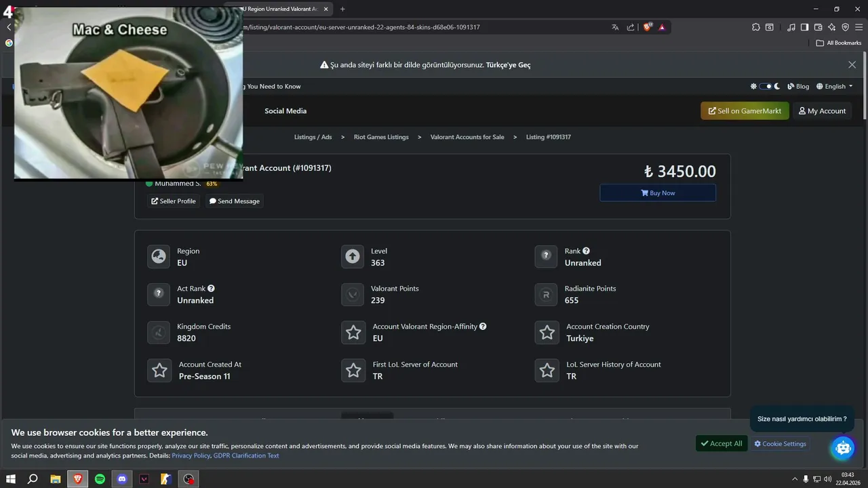
Task: Click the Act Rank help question mark icon
Action: (x=211, y=288)
